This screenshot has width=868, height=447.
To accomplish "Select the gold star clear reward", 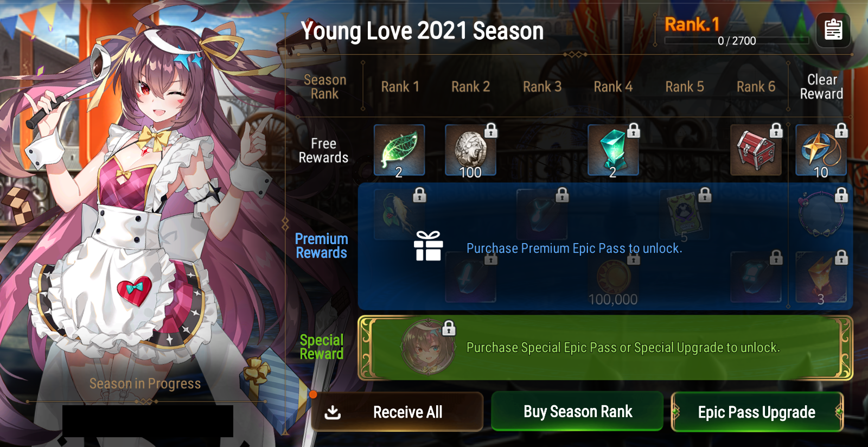I will (821, 150).
